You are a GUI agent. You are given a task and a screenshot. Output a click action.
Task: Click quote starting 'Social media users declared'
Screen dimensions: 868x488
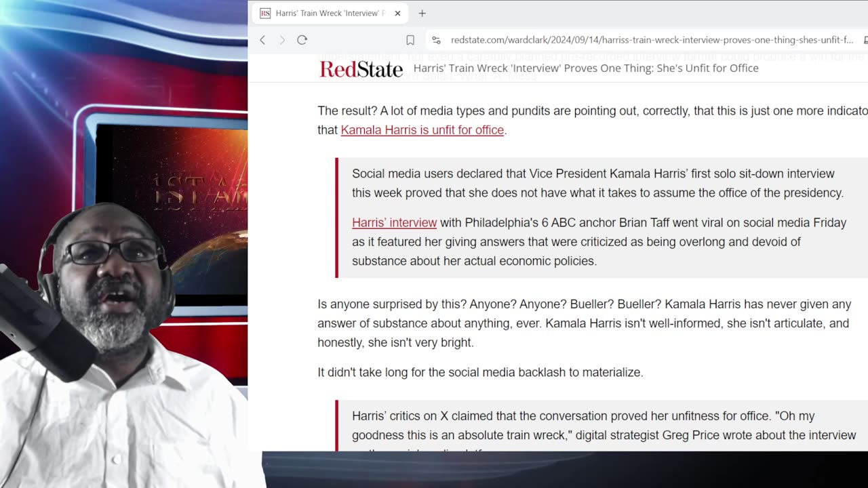[x=597, y=183]
